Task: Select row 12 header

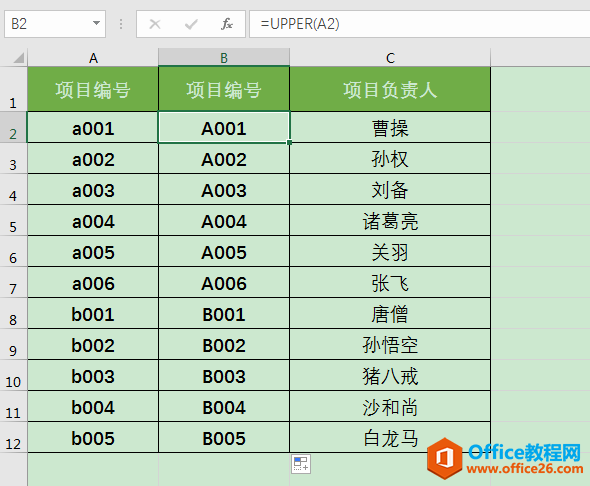Action: click(13, 437)
